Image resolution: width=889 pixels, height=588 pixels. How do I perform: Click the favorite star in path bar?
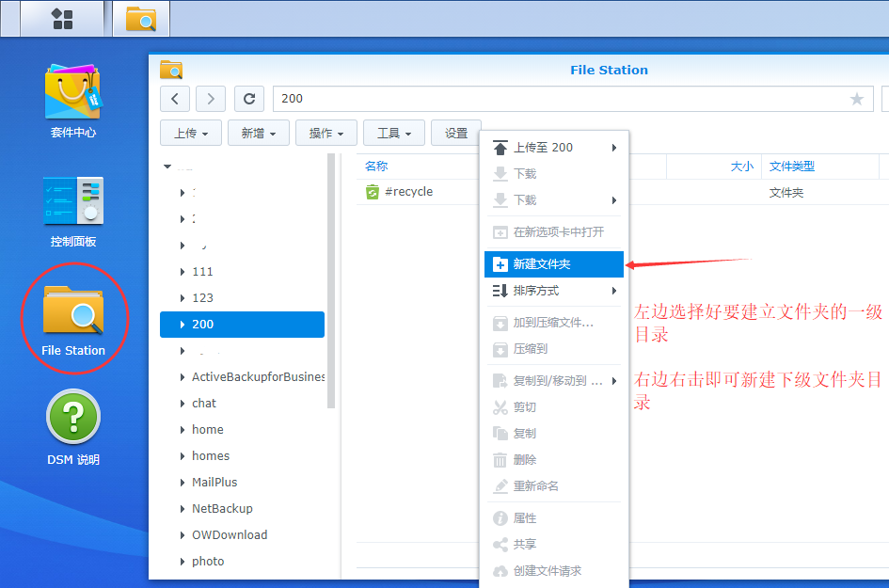856,99
